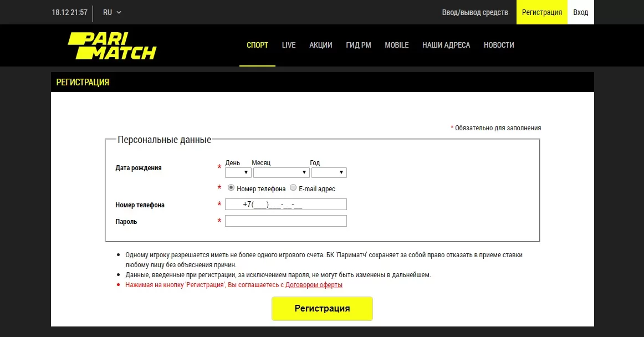Click the Вход login button
The height and width of the screenshot is (337, 644).
point(581,12)
